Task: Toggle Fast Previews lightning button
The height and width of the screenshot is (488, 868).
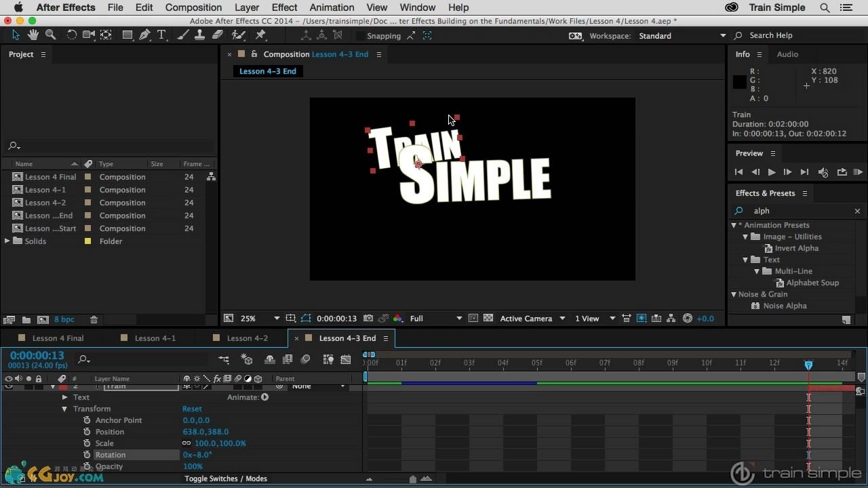Action: click(642, 319)
